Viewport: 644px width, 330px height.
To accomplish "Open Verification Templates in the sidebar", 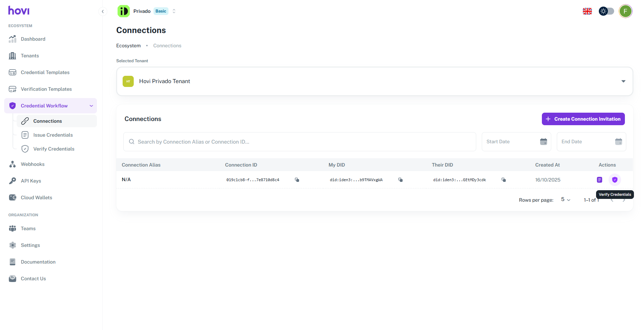I will pyautogui.click(x=46, y=89).
